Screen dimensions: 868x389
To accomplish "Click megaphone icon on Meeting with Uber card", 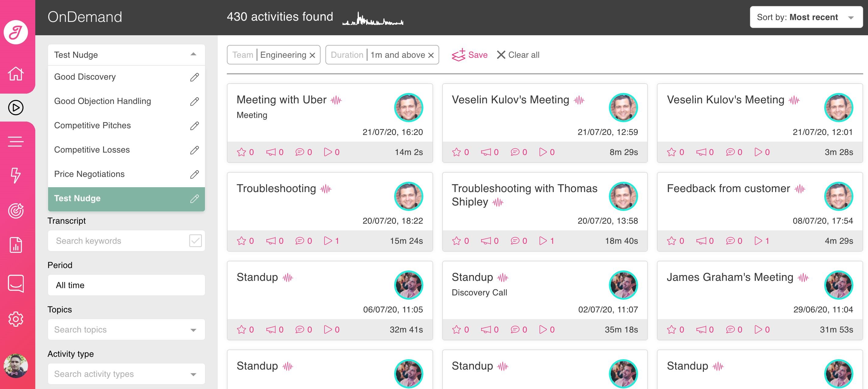I will click(271, 152).
